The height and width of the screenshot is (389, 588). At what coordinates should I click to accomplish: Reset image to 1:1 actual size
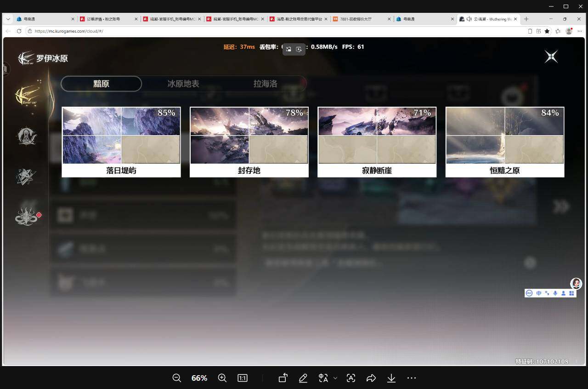point(243,378)
